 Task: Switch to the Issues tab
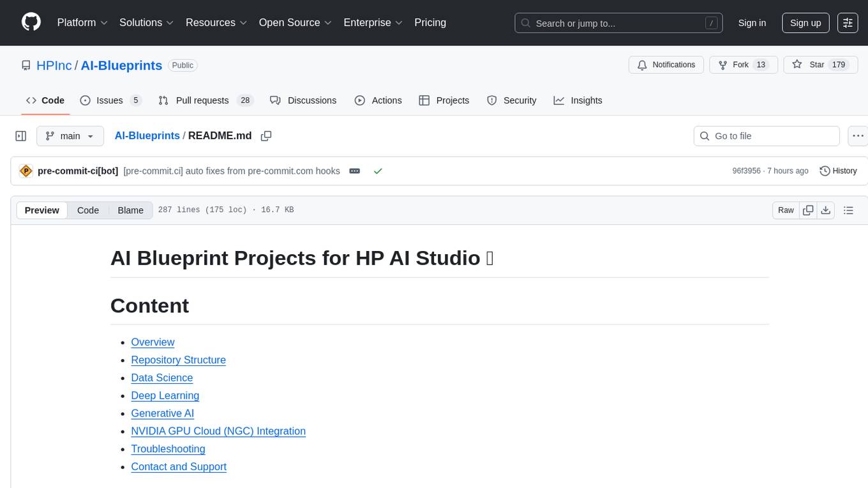tap(110, 100)
